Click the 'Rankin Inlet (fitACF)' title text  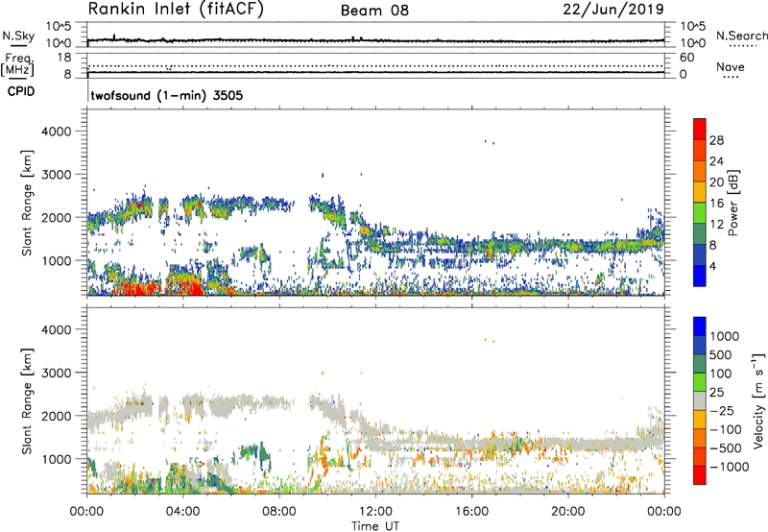176,10
